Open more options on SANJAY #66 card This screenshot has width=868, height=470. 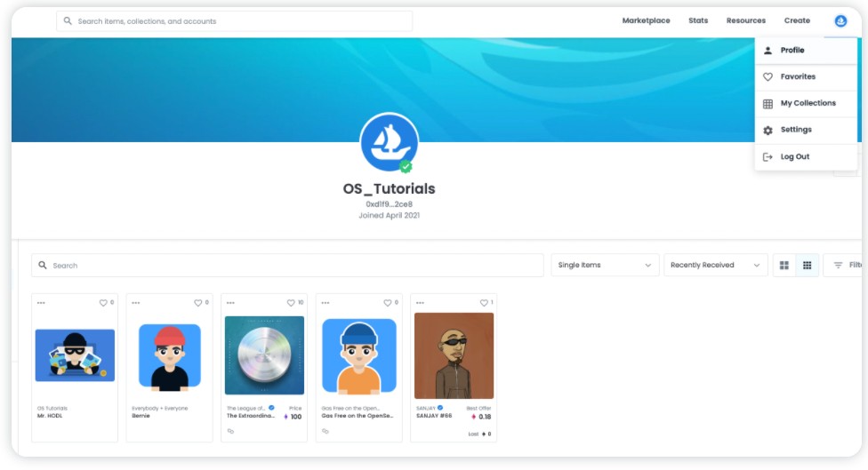(x=420, y=303)
